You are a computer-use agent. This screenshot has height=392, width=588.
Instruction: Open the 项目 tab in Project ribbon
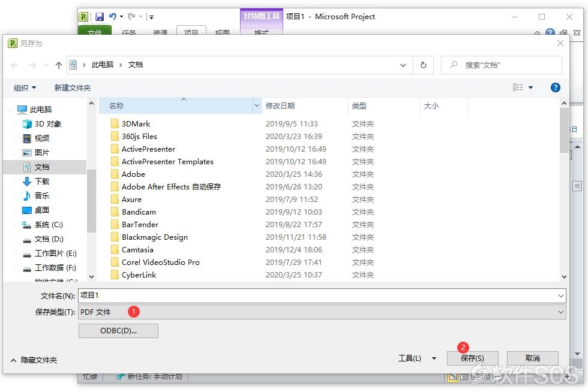click(x=191, y=31)
